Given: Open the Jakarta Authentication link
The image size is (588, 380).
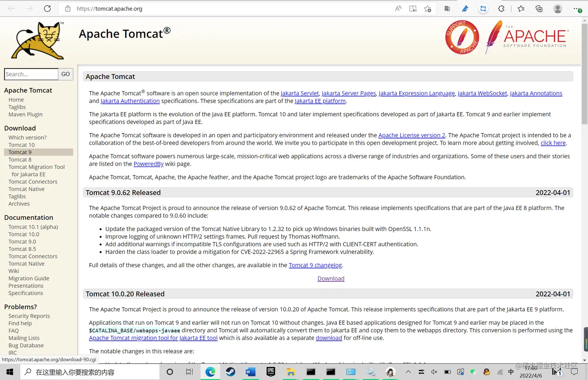Looking at the screenshot, I should click(130, 101).
